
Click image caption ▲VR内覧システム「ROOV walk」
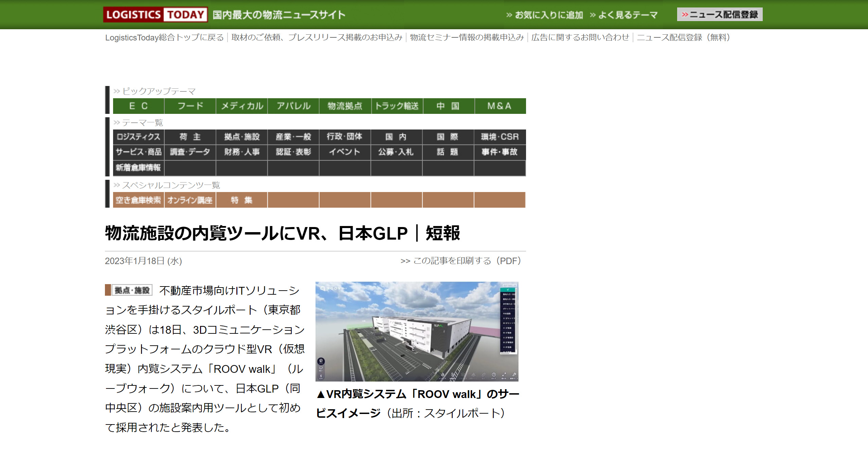(418, 403)
